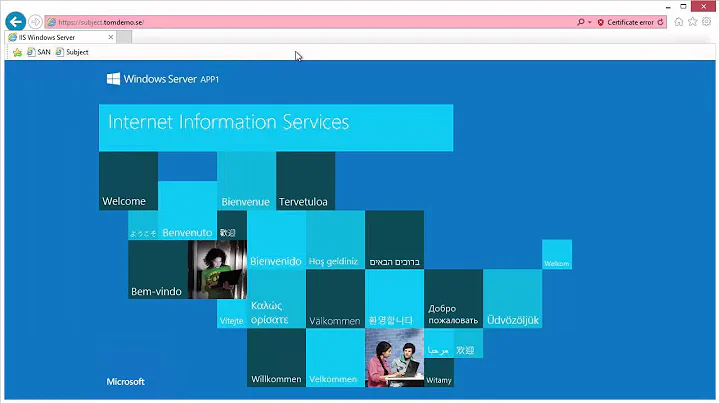Open Favorites with the star icon
This screenshot has height=404, width=720.
pos(692,22)
